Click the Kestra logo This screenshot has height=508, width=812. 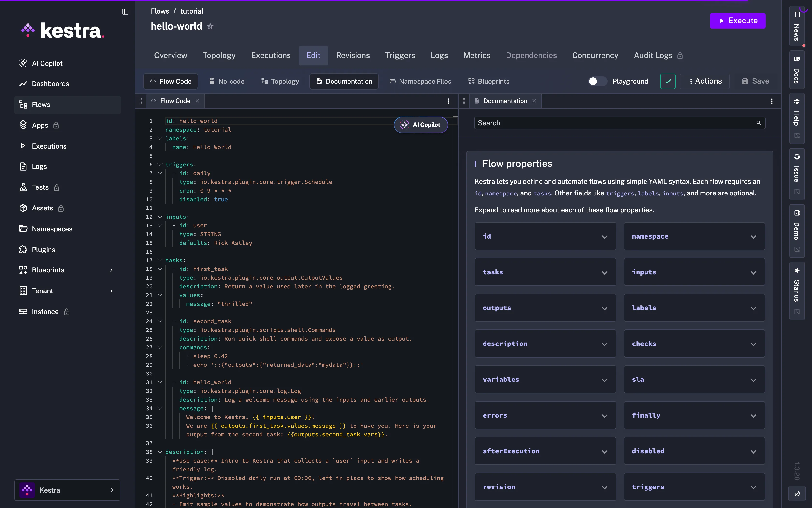[63, 30]
